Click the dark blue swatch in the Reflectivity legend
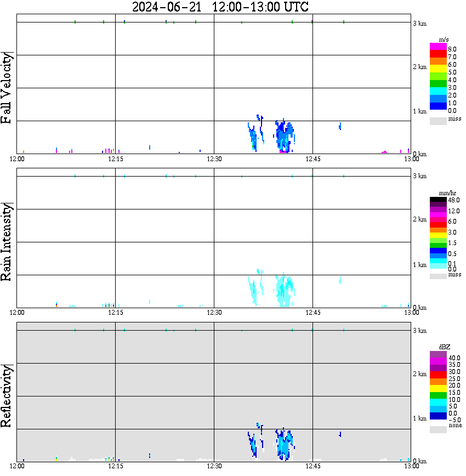 pos(438,416)
